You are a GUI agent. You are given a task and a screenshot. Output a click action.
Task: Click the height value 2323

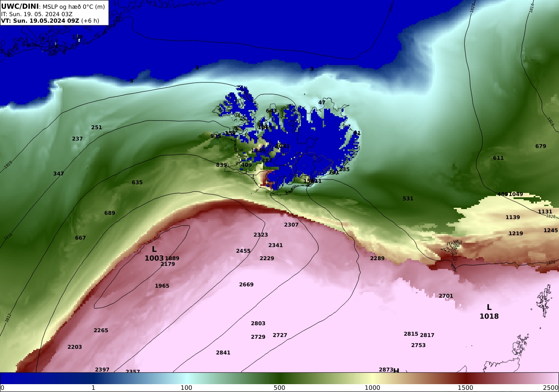(x=261, y=235)
